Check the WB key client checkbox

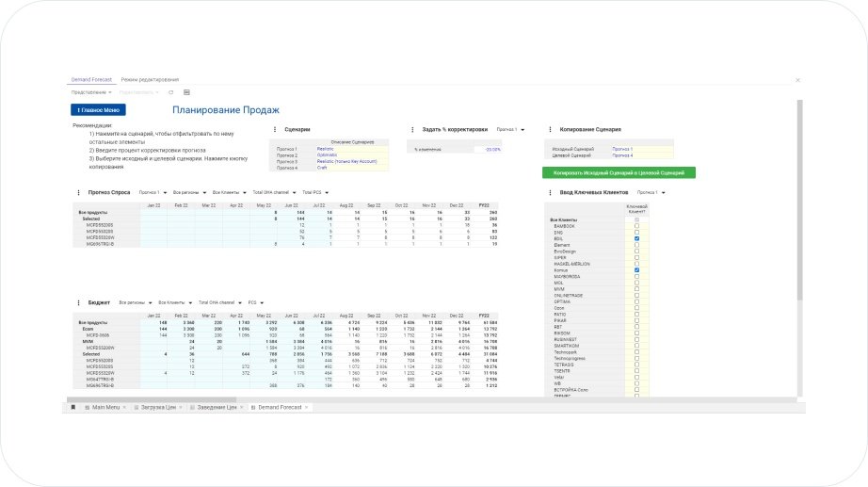(636, 383)
